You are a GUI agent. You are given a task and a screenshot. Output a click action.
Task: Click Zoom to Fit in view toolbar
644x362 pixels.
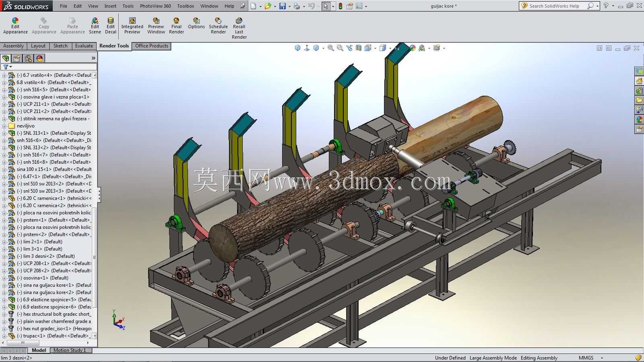(331, 48)
